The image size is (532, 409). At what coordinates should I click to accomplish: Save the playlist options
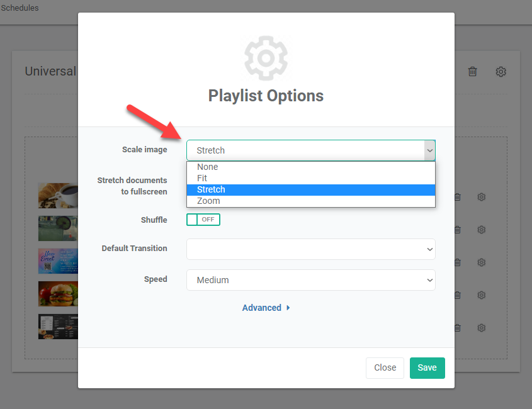[x=427, y=368]
